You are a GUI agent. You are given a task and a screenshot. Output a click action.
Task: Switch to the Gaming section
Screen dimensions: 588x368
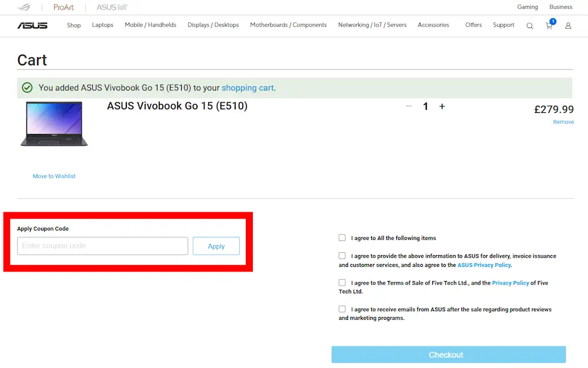527,7
